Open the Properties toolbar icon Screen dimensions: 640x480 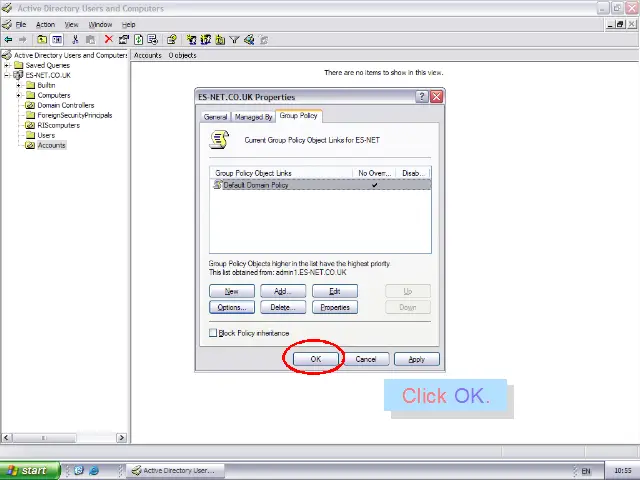coord(123,40)
